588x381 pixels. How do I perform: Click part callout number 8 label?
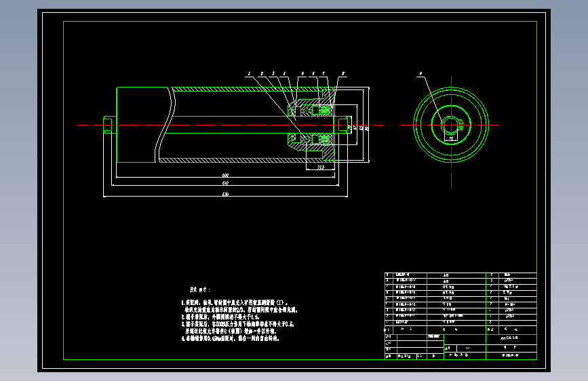(342, 74)
